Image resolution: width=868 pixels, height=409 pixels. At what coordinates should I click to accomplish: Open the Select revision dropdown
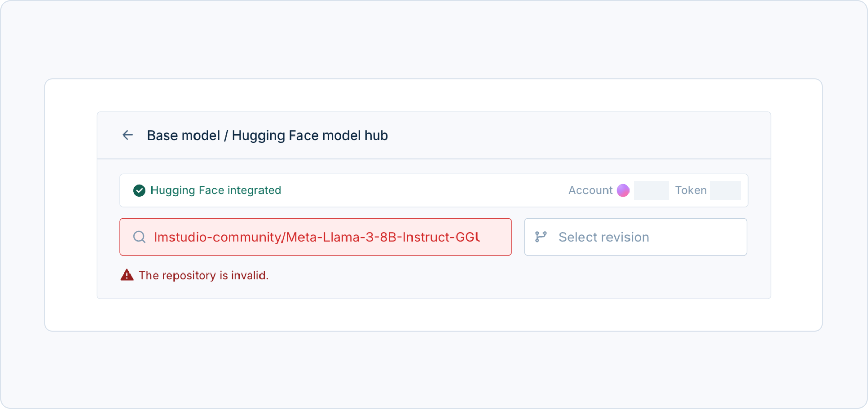pos(635,236)
